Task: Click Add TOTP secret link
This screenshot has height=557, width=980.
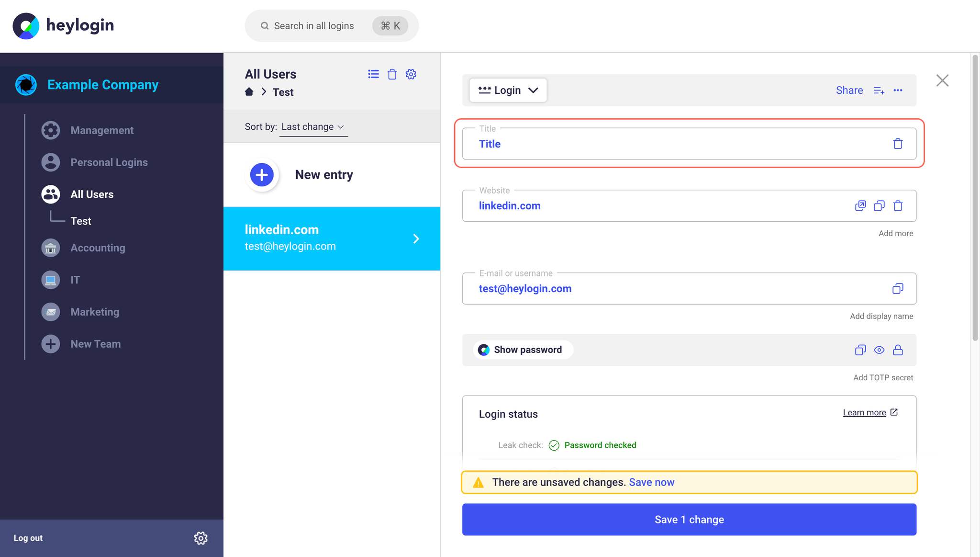Action: point(883,377)
